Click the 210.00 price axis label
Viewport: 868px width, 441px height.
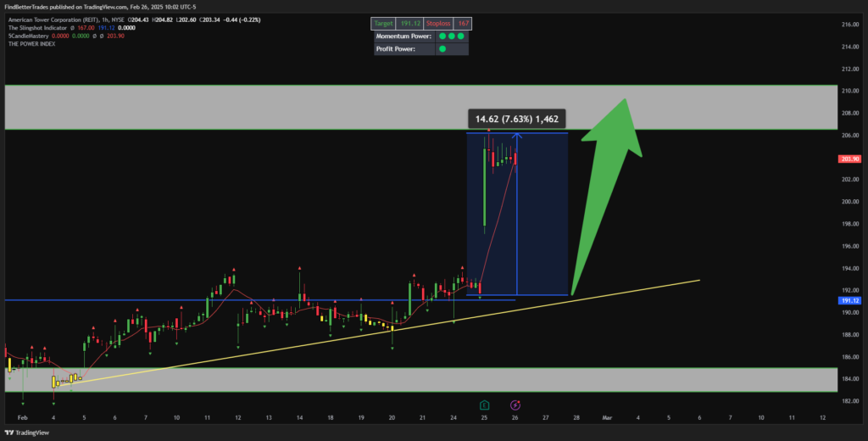tap(849, 91)
